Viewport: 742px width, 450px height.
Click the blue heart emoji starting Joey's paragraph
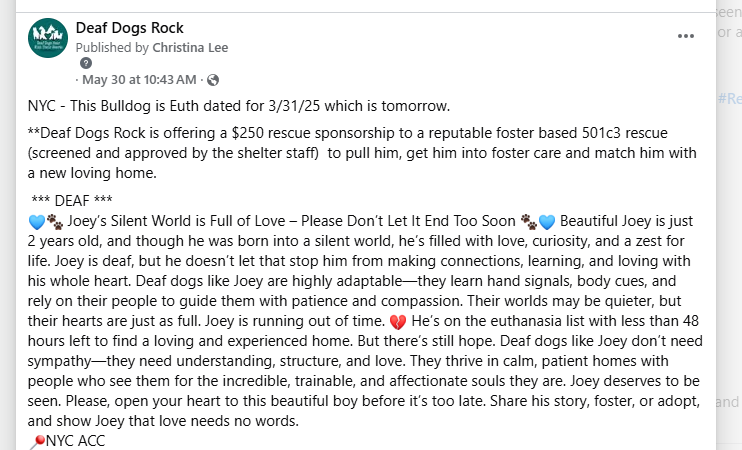(36, 221)
